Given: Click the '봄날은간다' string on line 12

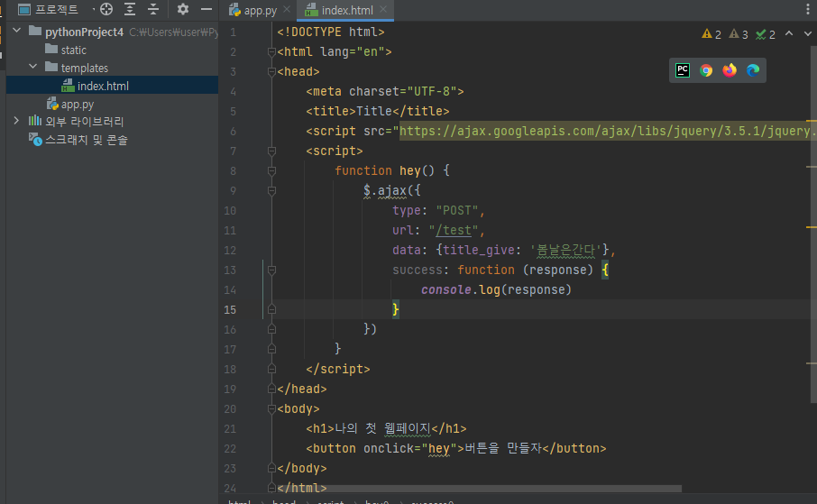Looking at the screenshot, I should 565,250.
